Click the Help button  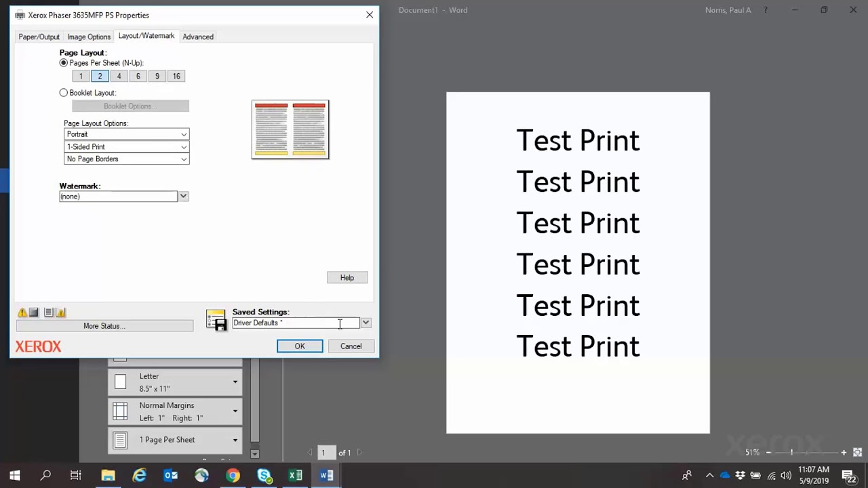(x=347, y=277)
